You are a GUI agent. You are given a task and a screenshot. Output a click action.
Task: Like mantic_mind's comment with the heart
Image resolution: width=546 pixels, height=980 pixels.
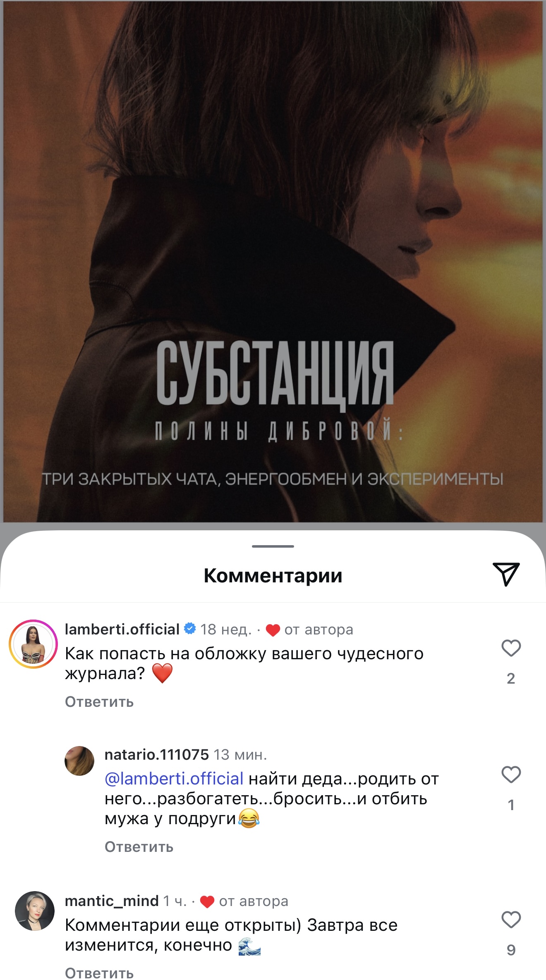[511, 920]
